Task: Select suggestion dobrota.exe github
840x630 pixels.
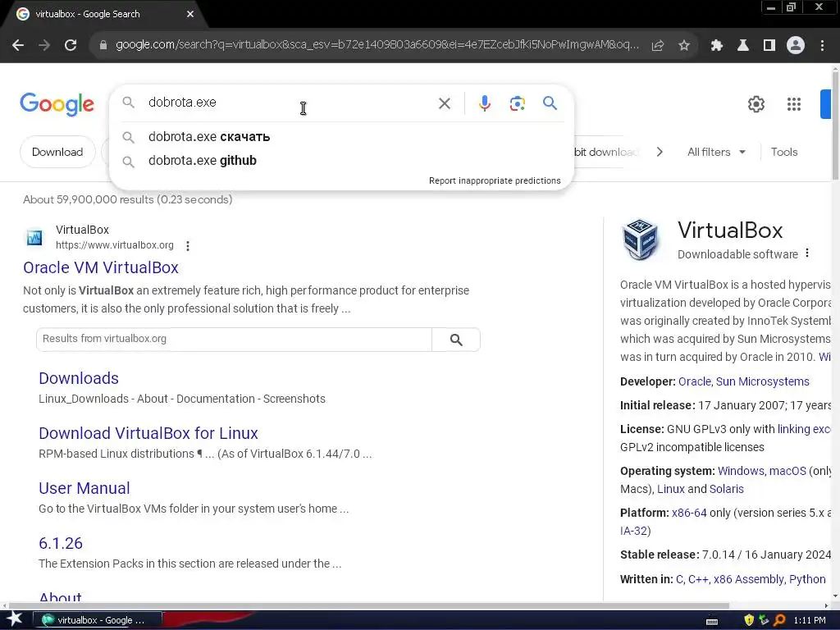Action: (x=341, y=161)
